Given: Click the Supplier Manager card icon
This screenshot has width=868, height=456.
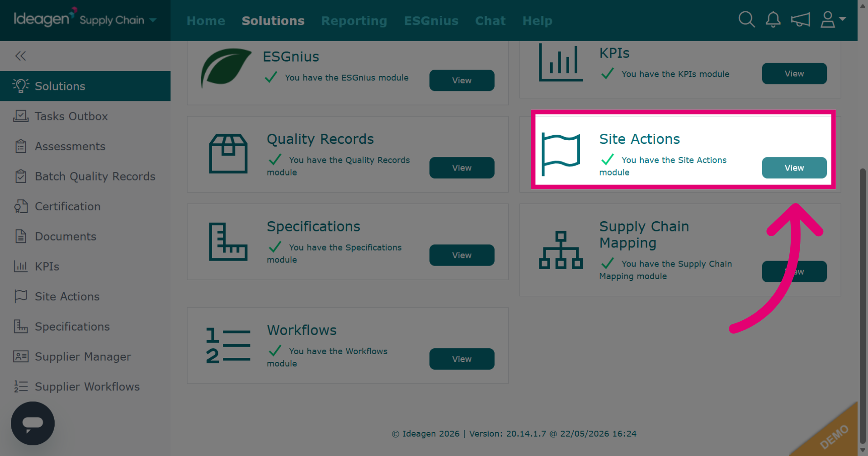Looking at the screenshot, I should tap(21, 356).
